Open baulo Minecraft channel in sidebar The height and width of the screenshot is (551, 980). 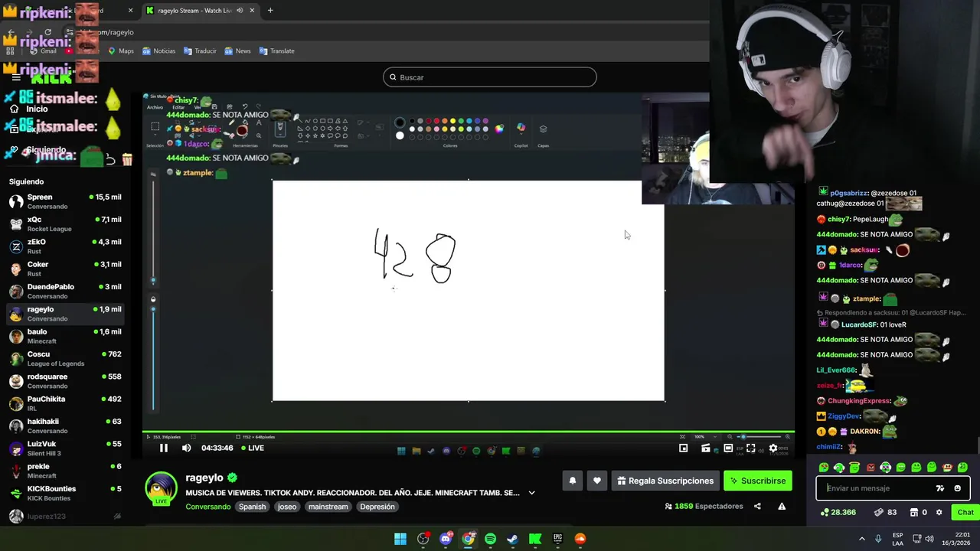(65, 336)
